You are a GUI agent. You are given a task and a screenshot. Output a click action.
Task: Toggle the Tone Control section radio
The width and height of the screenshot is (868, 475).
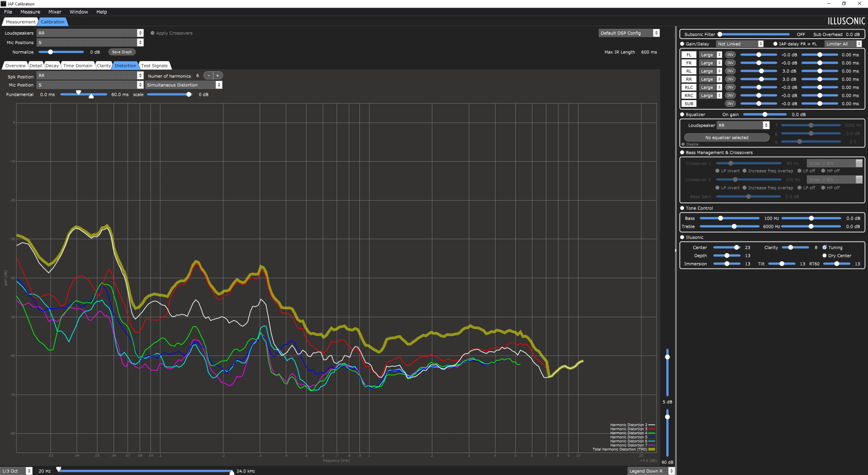[682, 208]
